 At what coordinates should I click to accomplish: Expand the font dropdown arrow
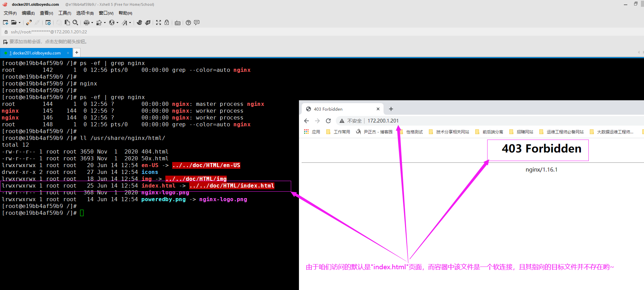(x=130, y=23)
